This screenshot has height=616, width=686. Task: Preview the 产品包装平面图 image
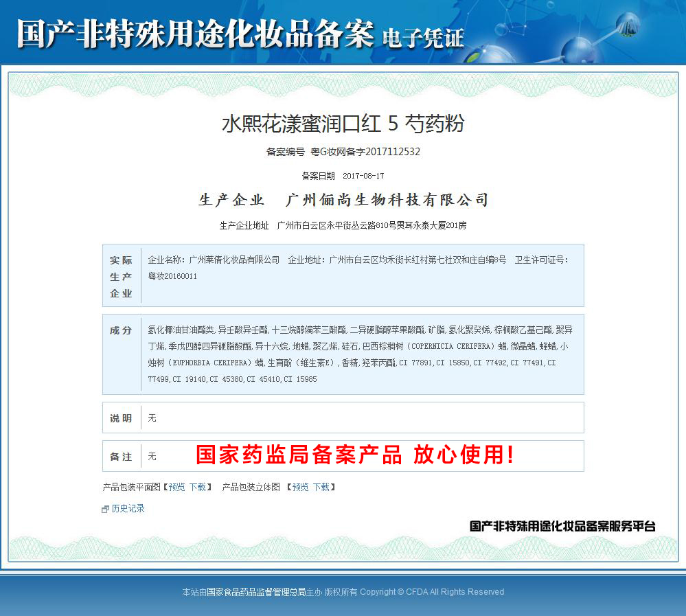pos(176,487)
